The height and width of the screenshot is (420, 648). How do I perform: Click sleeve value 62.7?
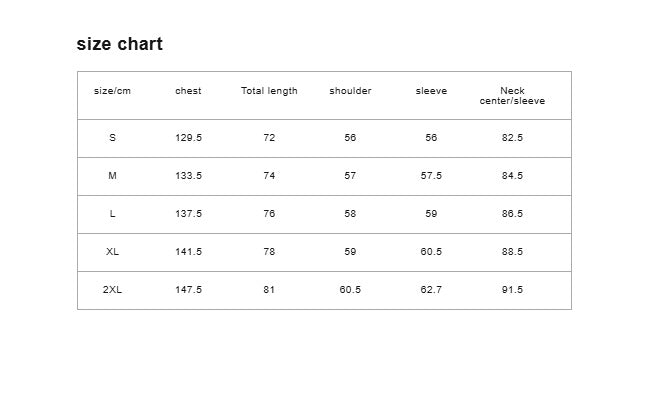coord(431,290)
